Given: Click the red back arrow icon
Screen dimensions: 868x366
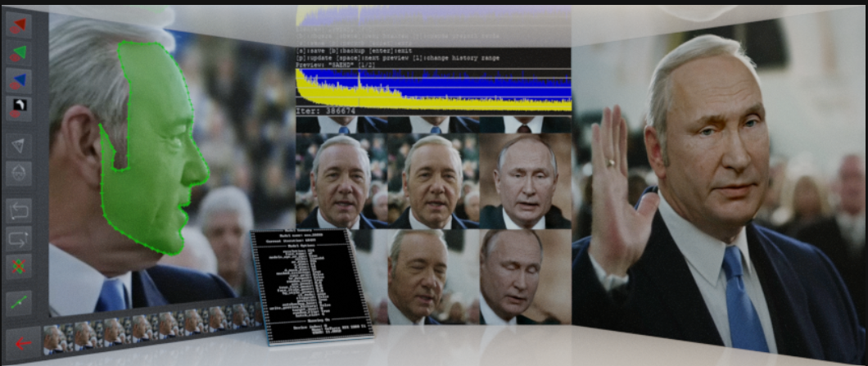Looking at the screenshot, I should click(23, 343).
